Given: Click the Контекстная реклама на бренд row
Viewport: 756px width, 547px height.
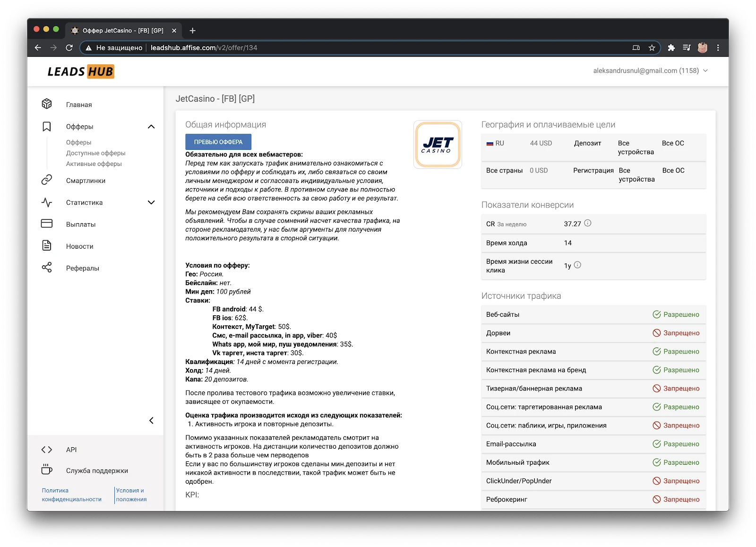Looking at the screenshot, I should (593, 370).
